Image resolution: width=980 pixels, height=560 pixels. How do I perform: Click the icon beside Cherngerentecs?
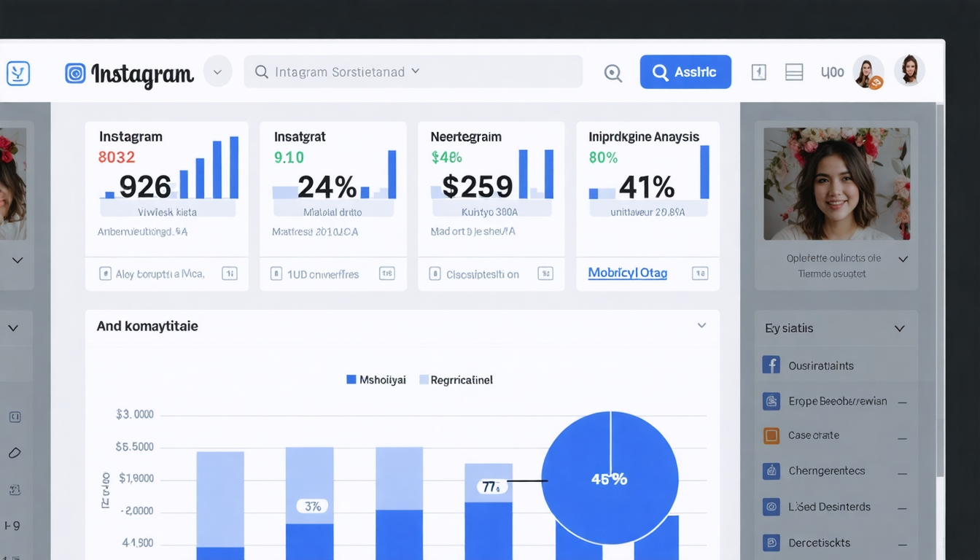point(771,471)
